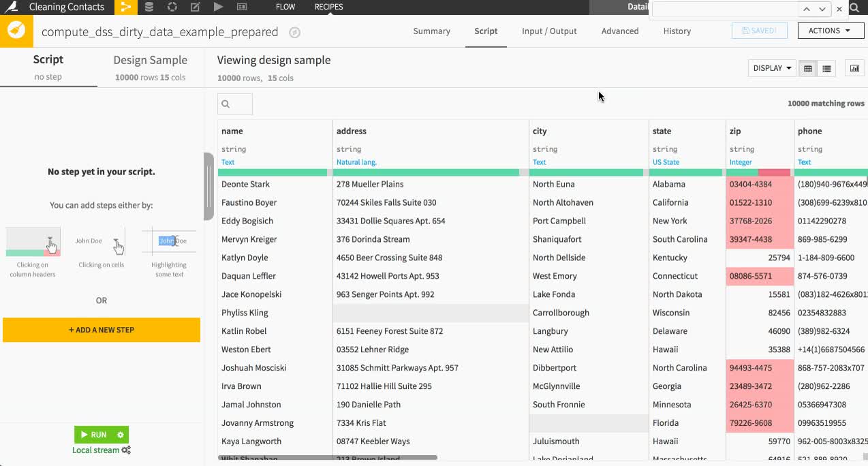Select the cell Phyliss Kling
868x466 pixels.
tap(275, 313)
